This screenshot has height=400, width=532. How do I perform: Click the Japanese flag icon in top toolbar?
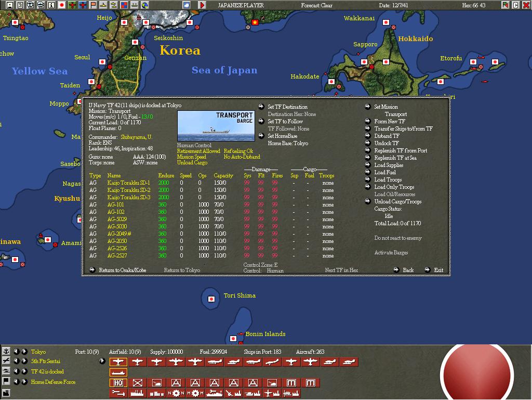[x=62, y=5]
